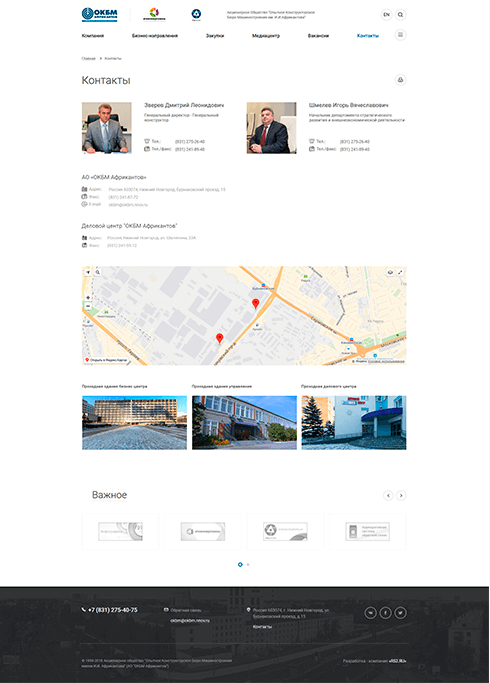Open the Atomenergomash colorful logo link
Screen dimensions: 490x683
[154, 14]
